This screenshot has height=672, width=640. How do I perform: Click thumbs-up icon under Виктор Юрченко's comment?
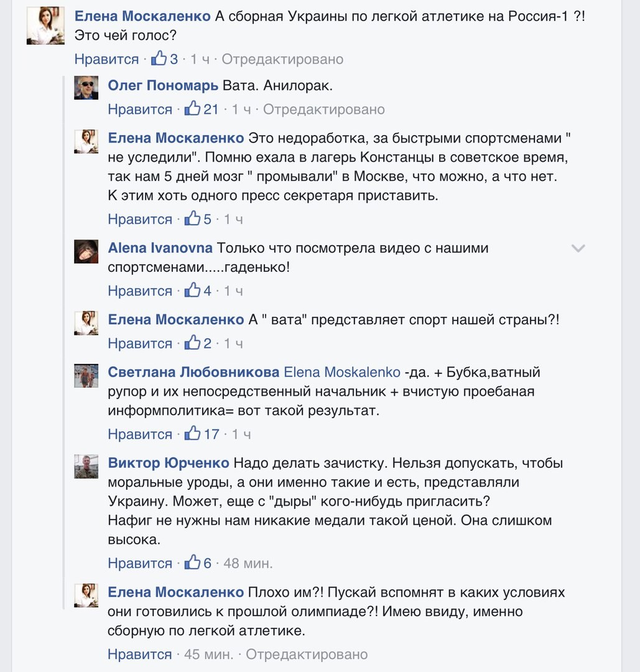tap(193, 562)
